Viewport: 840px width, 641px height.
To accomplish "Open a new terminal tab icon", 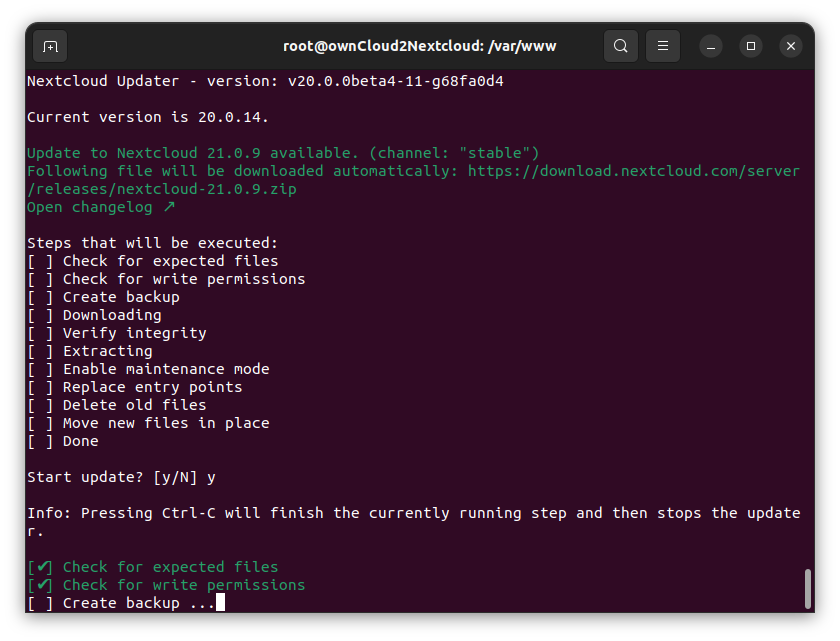I will [x=50, y=47].
